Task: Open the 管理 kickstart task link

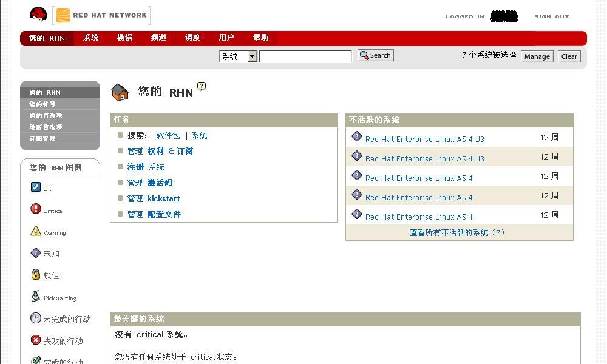Action: click(x=154, y=198)
